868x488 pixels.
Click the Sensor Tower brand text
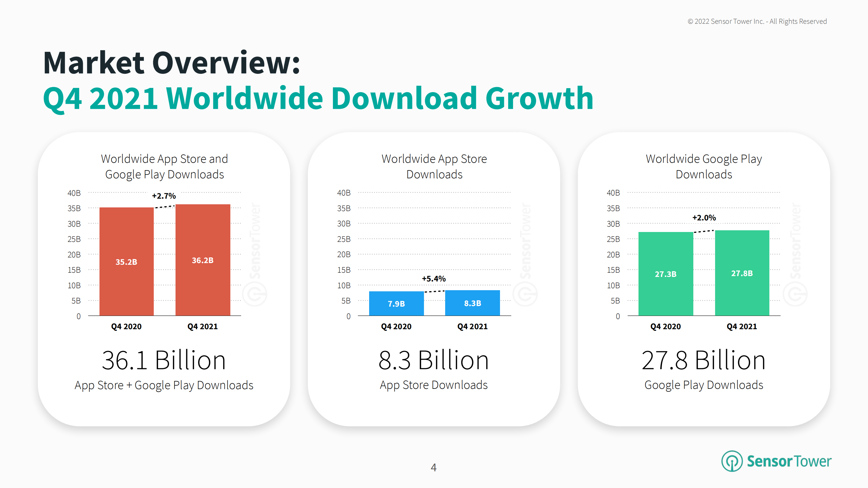(789, 461)
